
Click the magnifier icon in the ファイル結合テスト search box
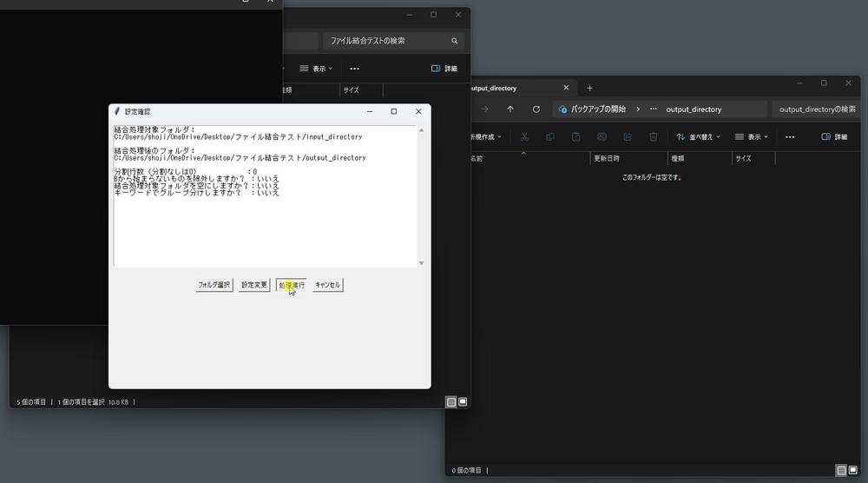click(455, 41)
